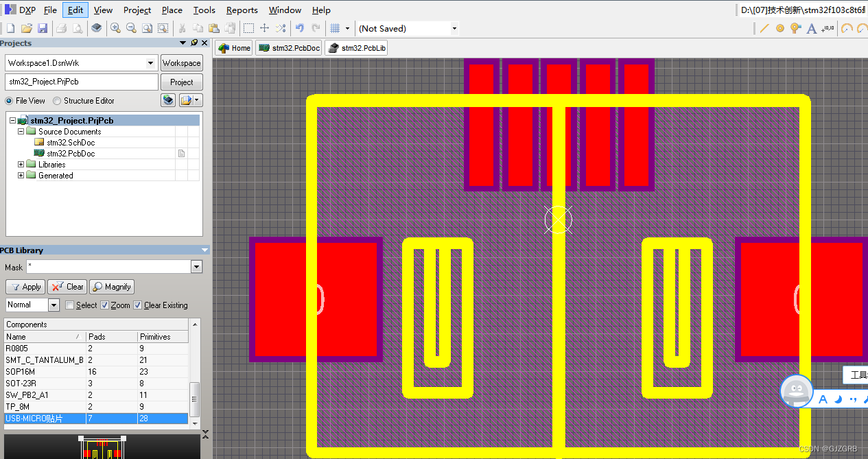Click the grid settings icon

point(335,28)
